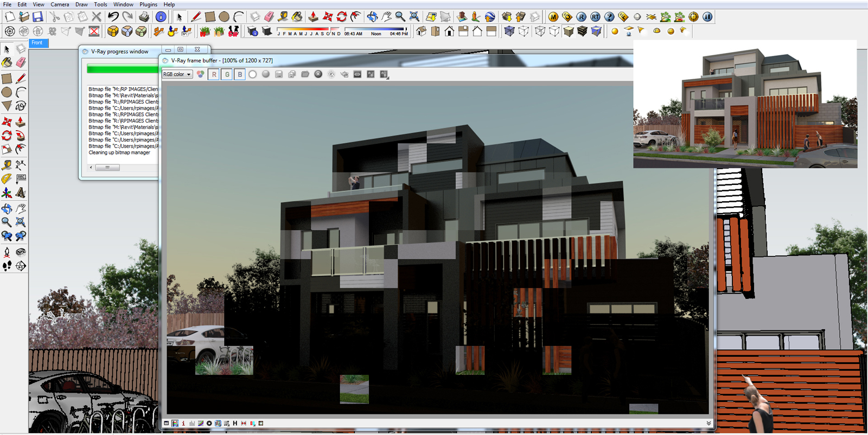Switch to Front house view icon
Screen dimensions: 868x435
point(449,31)
